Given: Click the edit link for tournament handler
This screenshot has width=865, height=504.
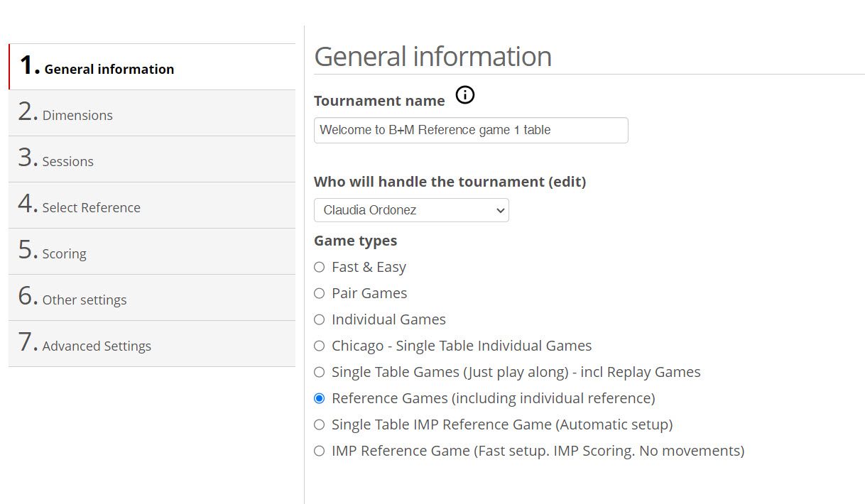Looking at the screenshot, I should tap(568, 182).
